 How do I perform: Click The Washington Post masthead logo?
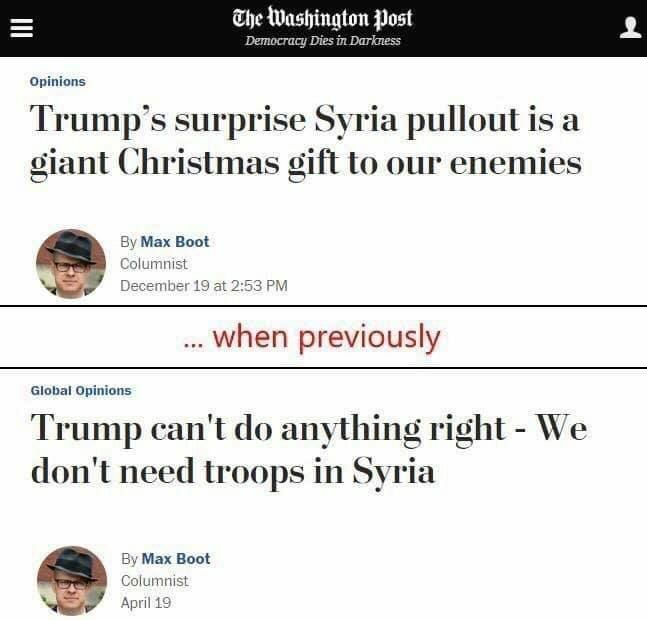[x=322, y=19]
